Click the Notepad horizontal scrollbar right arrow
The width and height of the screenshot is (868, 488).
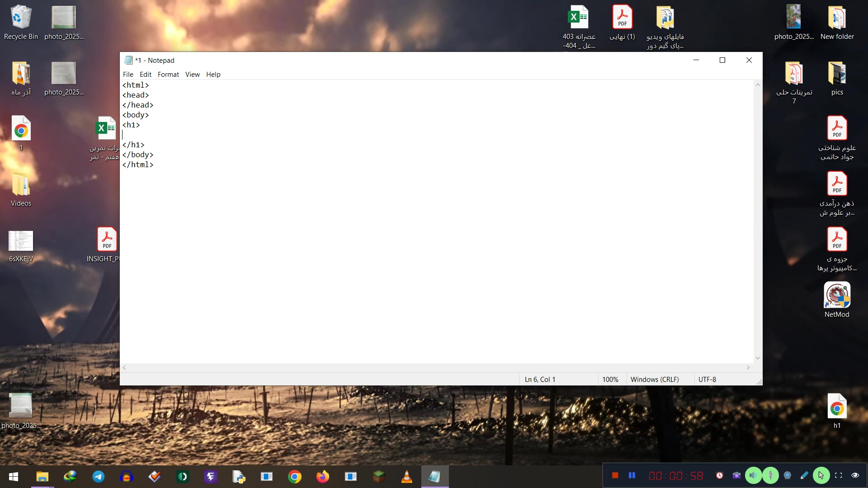click(748, 368)
